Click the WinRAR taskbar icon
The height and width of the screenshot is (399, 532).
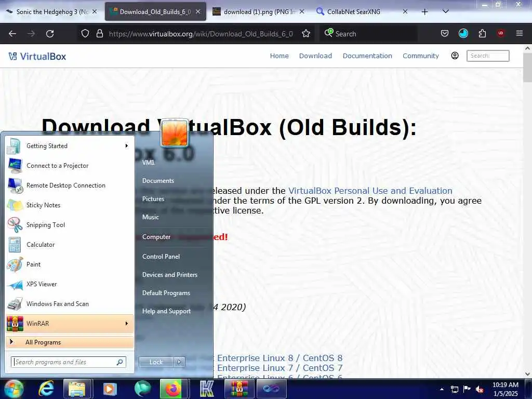click(239, 389)
